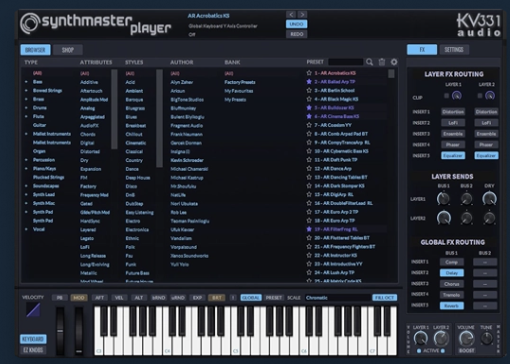Expand the Bass type category
Viewport: 510px width, 364px height.
pyautogui.click(x=26, y=82)
